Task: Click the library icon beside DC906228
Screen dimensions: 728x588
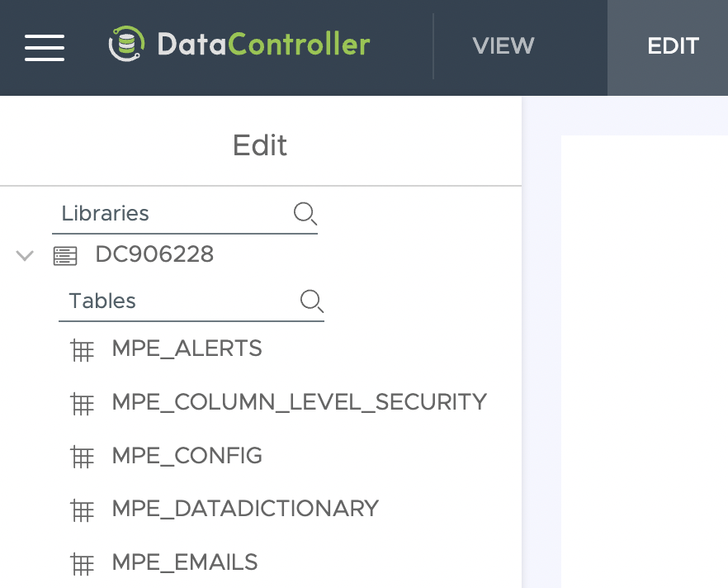Action: pos(64,255)
